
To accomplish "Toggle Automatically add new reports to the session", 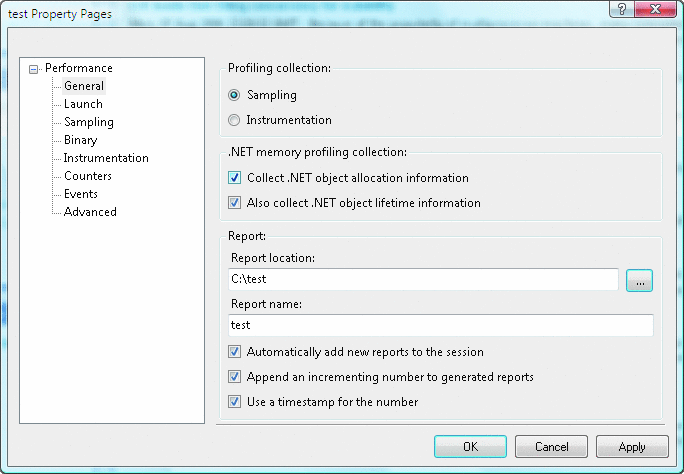I will coord(235,351).
